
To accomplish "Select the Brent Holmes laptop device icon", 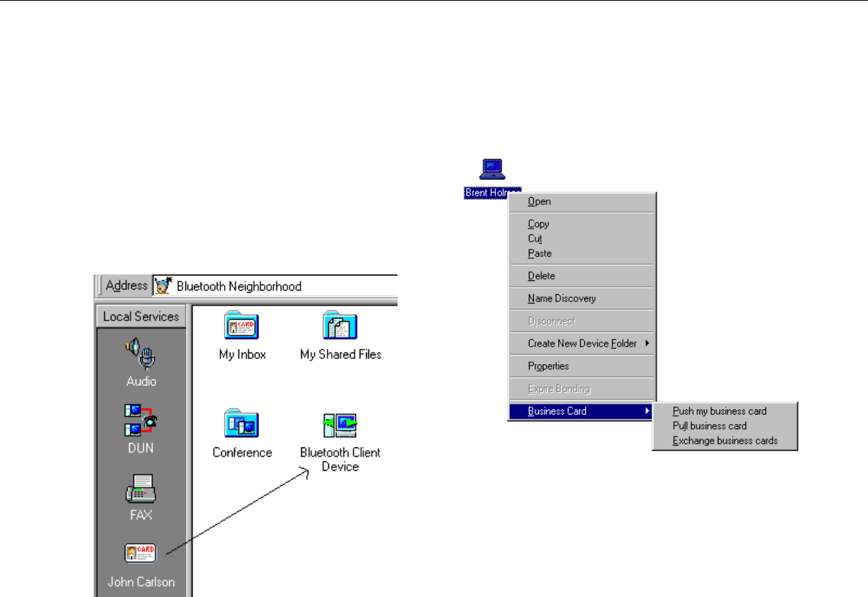I will [492, 169].
